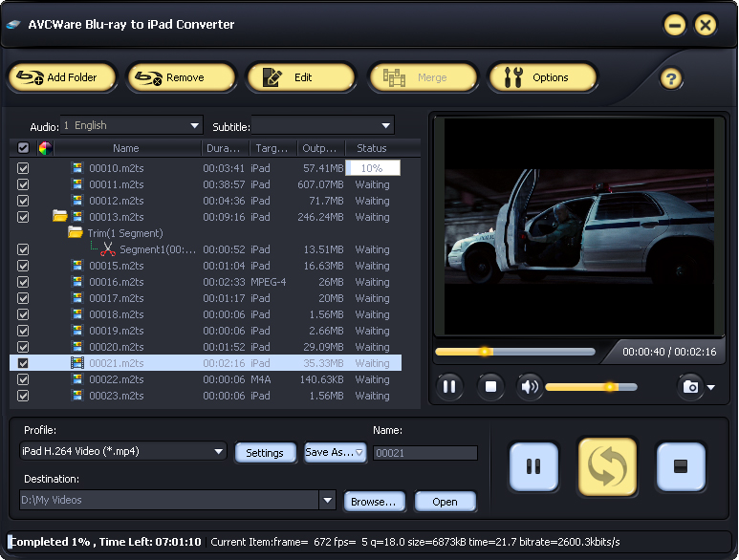Open the Destination path dropdown arrow
The height and width of the screenshot is (560, 739).
click(x=327, y=500)
